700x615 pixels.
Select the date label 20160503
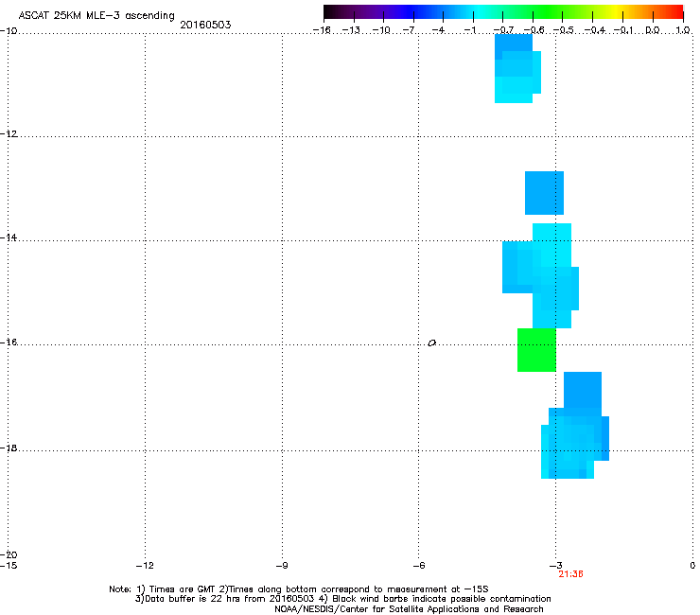(205, 25)
